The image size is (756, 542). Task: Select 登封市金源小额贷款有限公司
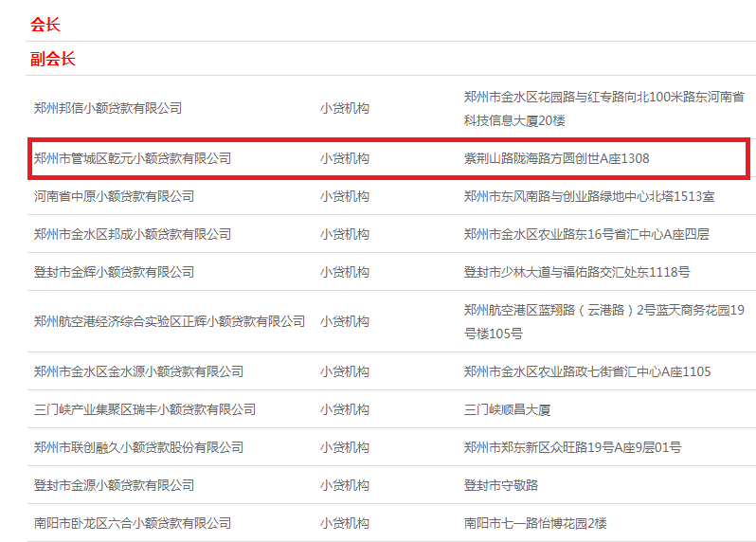pos(114,485)
